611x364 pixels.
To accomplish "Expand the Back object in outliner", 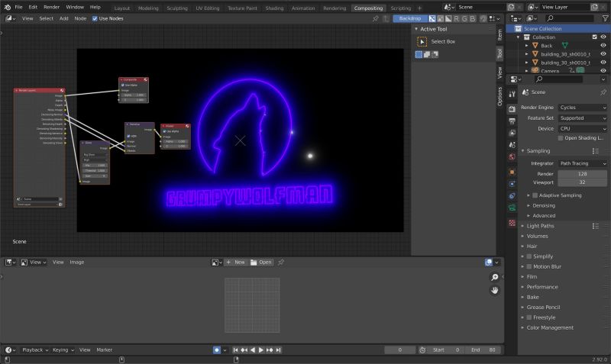I will pos(527,46).
